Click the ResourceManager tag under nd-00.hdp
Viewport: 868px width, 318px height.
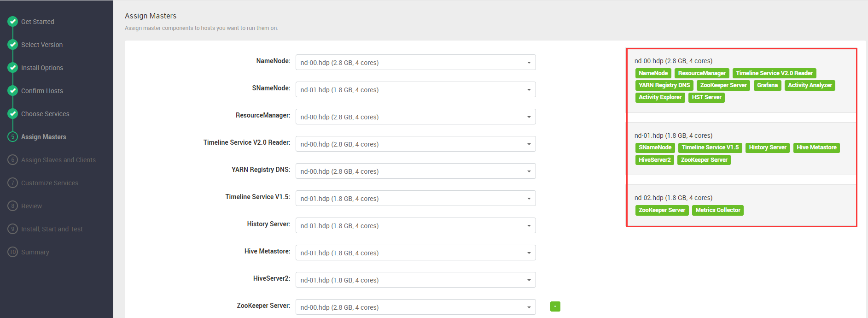tap(702, 73)
